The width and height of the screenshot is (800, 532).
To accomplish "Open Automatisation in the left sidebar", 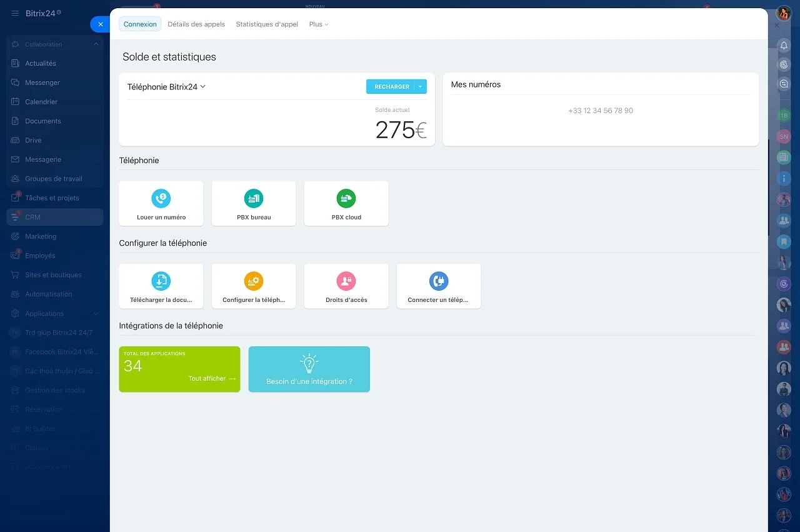I will [55, 294].
